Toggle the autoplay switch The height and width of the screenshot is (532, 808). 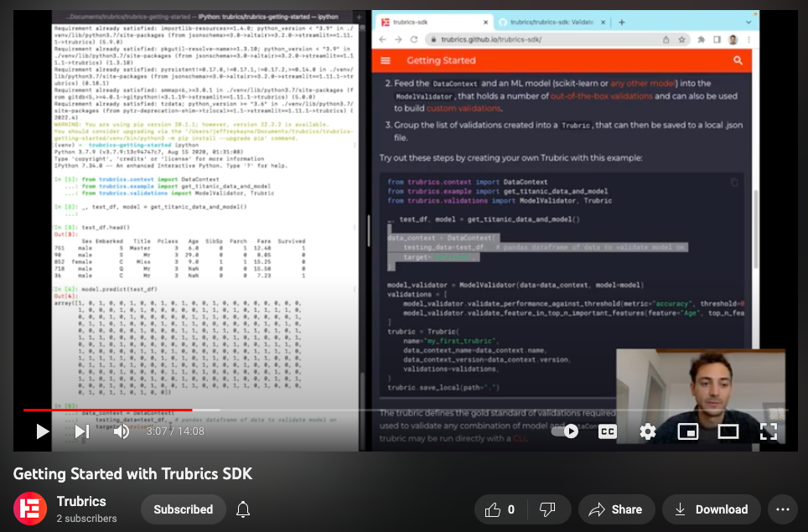coord(565,431)
